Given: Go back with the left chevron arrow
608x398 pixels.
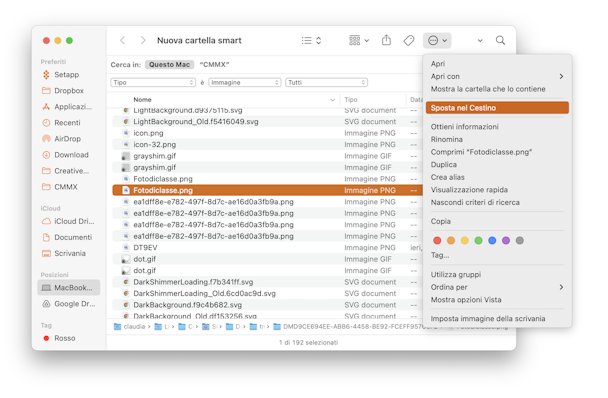Looking at the screenshot, I should pos(123,40).
